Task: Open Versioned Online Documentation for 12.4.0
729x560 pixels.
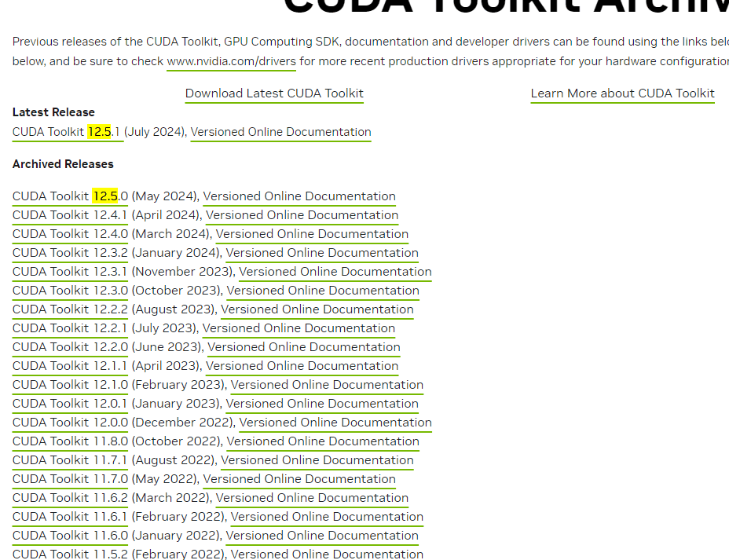Action: click(312, 234)
